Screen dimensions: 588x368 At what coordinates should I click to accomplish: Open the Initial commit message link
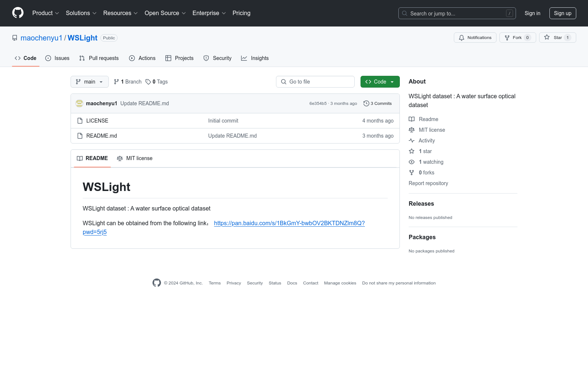[223, 121]
